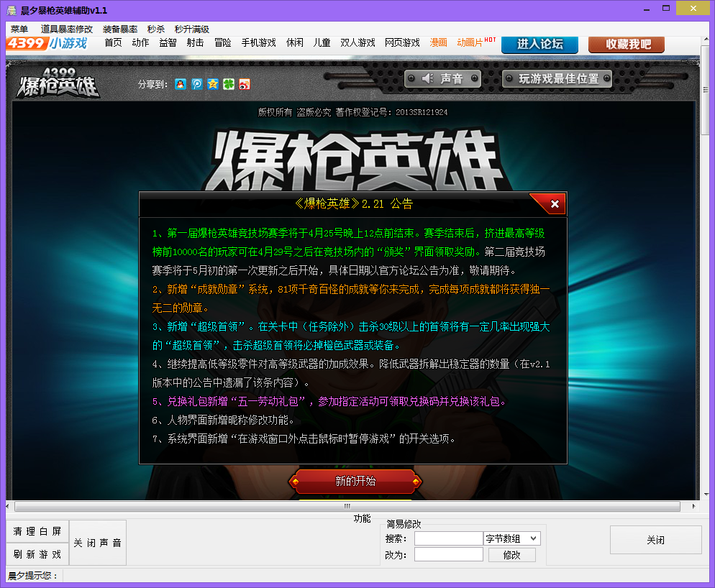Viewport: 715px width, 588px height.
Task: Close the 2.21 公告 announcement dialog
Action: pyautogui.click(x=555, y=204)
